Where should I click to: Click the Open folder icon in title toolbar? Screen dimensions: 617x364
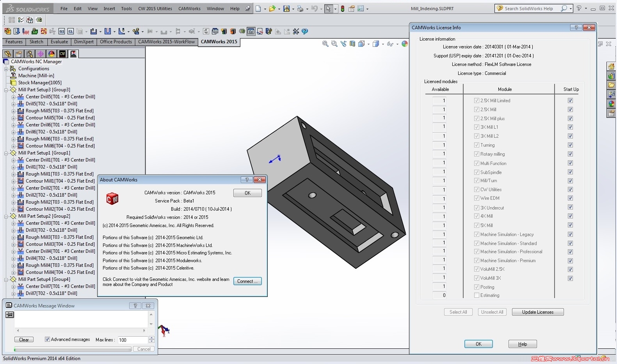[272, 9]
